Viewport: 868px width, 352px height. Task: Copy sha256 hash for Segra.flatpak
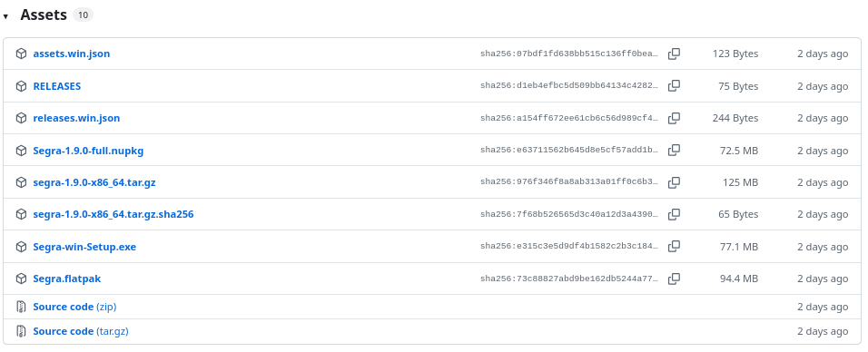674,279
